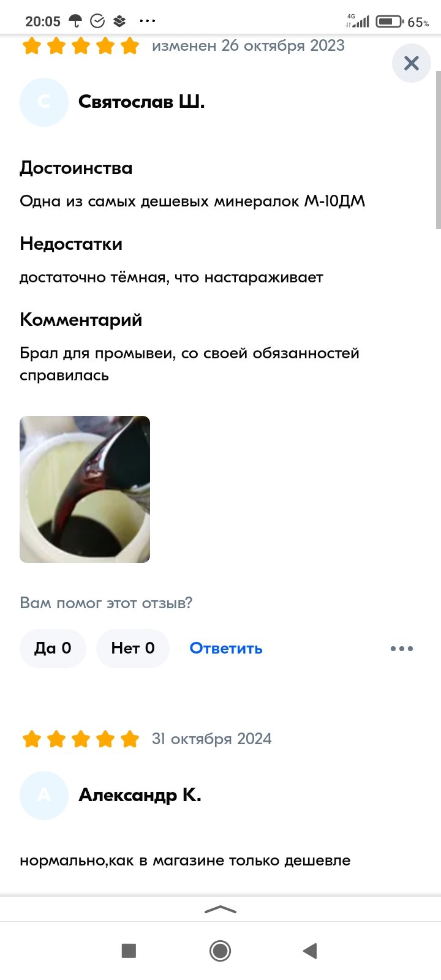Tap five-star rating of Святослав's review

(80, 46)
